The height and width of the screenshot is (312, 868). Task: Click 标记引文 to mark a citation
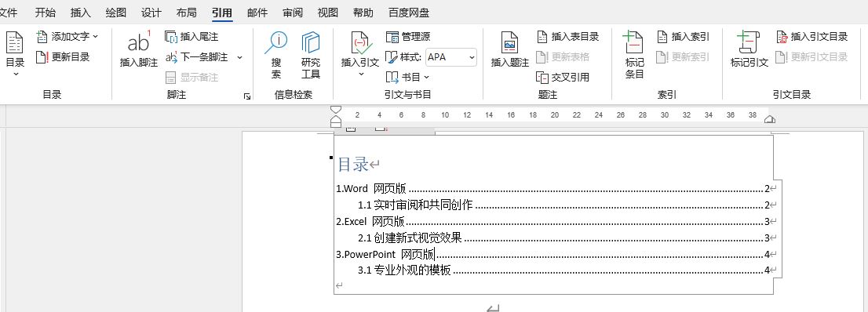point(749,50)
